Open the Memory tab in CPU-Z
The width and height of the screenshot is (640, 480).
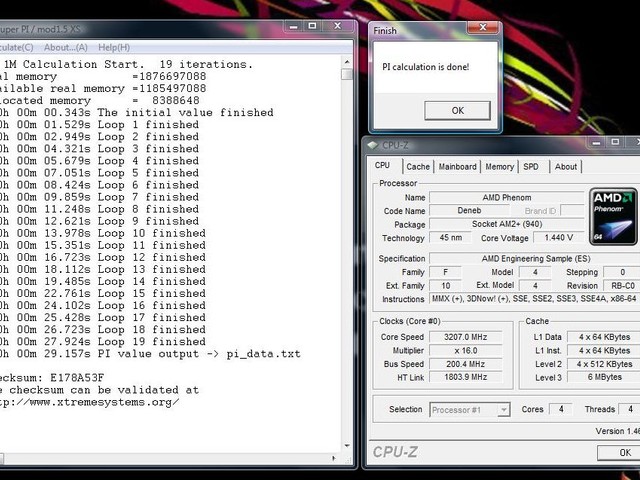[x=500, y=167]
